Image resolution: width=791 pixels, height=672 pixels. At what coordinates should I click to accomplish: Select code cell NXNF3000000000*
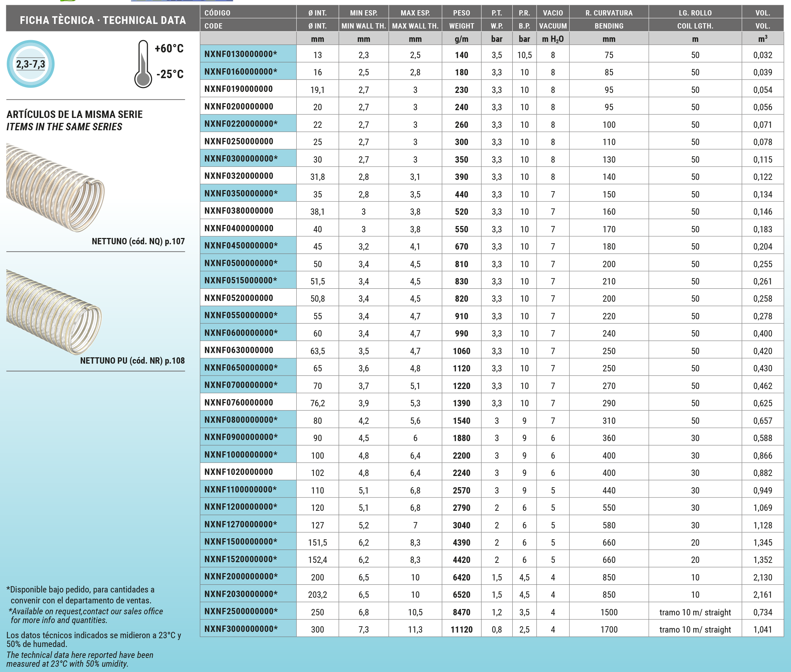(248, 629)
